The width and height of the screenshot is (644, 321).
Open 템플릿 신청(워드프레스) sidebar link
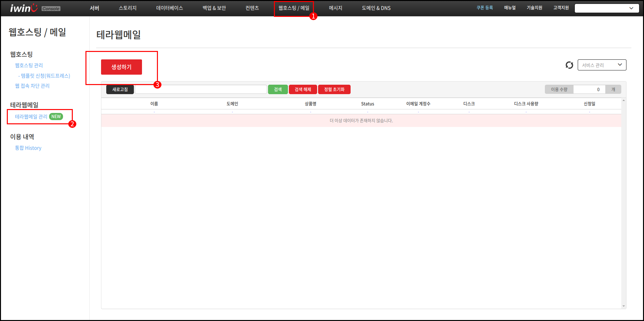[x=44, y=76]
